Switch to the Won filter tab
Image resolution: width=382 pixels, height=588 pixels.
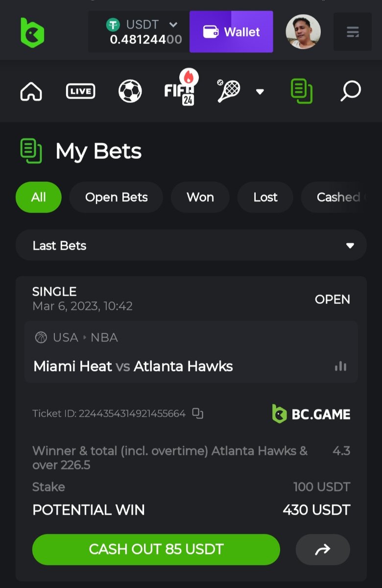point(200,197)
